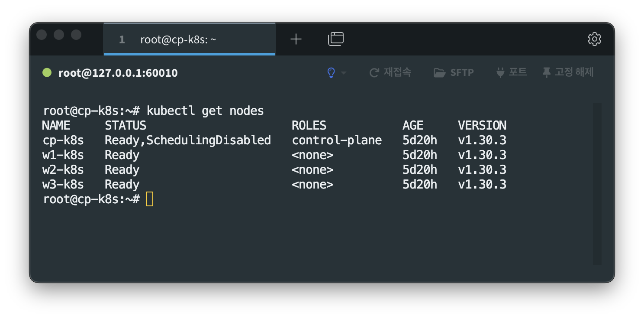Expand the dropdown arrow beside the lightbulb
The height and width of the screenshot is (319, 644).
[344, 73]
